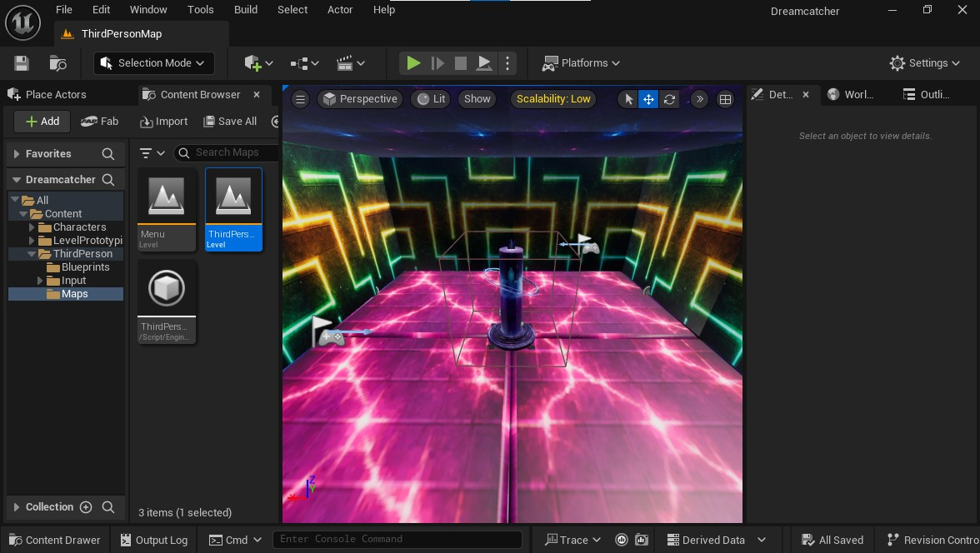Open the Build menu

click(246, 10)
